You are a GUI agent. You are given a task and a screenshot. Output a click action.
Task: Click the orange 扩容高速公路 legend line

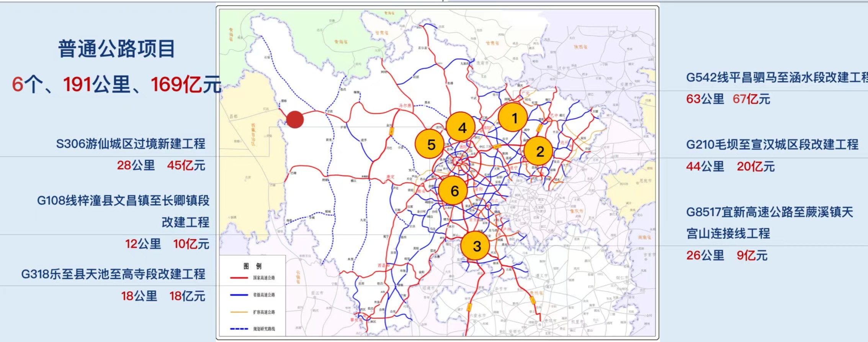click(239, 312)
